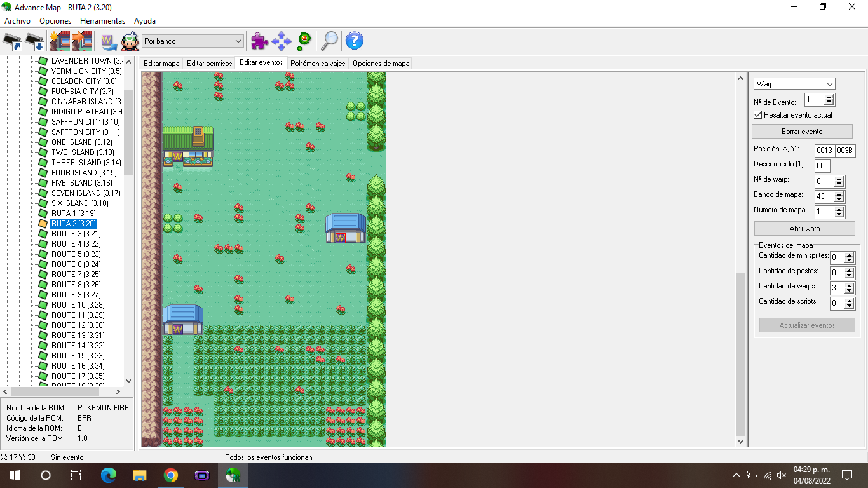868x488 pixels.
Task: Click the trainer sprite toolbar icon
Action: point(130,41)
